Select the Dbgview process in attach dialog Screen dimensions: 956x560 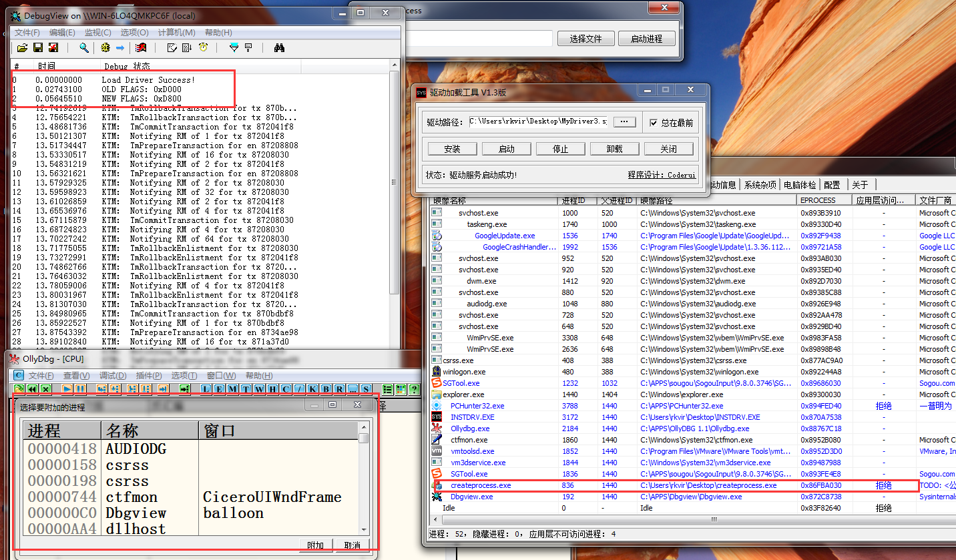191,513
